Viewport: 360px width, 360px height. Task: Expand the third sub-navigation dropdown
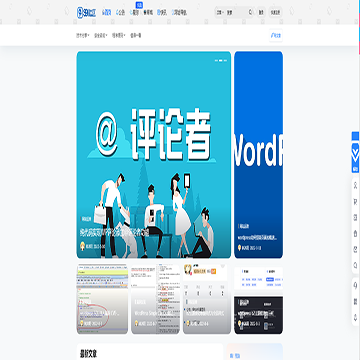(x=119, y=35)
